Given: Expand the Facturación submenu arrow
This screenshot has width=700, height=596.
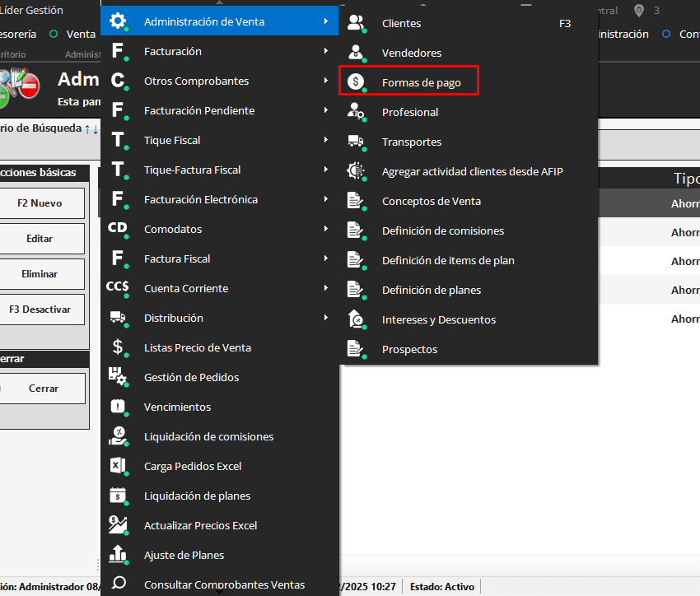Looking at the screenshot, I should point(327,51).
